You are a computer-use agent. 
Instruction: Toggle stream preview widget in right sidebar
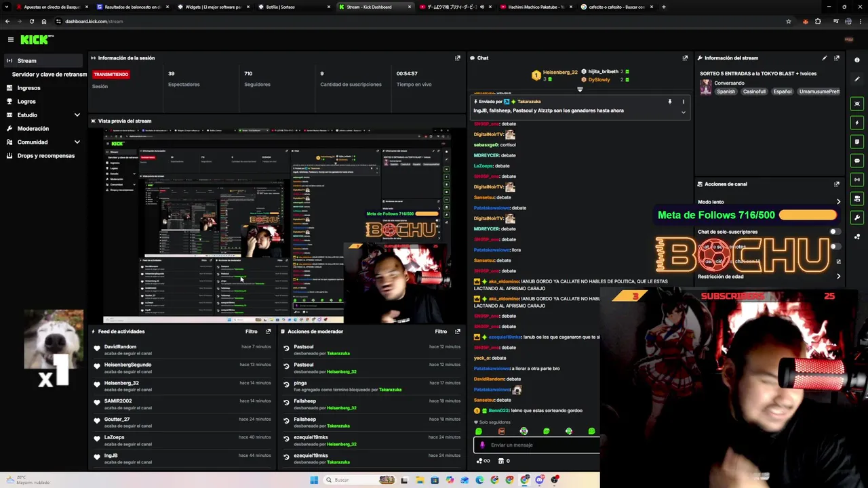(857, 104)
